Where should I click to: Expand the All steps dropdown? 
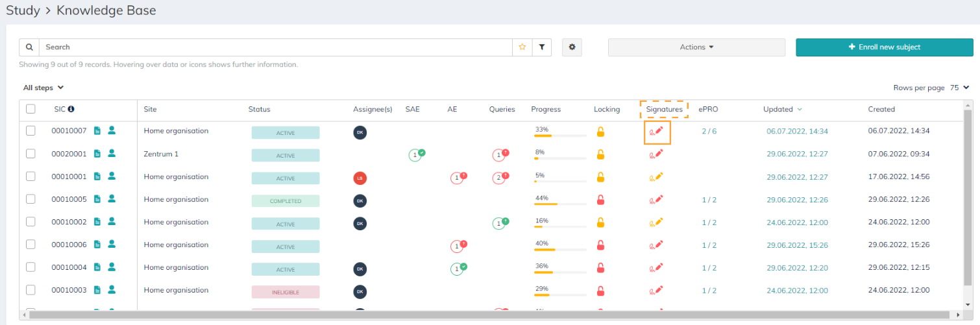pyautogui.click(x=43, y=88)
